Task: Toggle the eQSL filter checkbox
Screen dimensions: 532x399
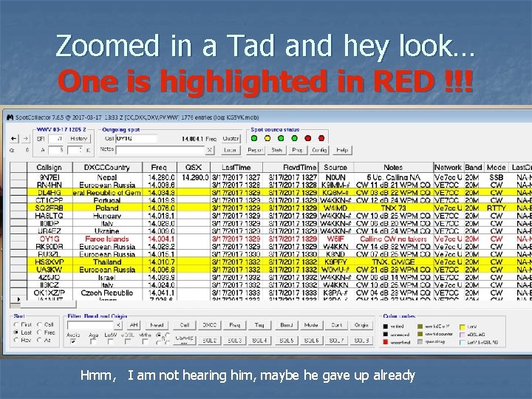Action: 128,342
